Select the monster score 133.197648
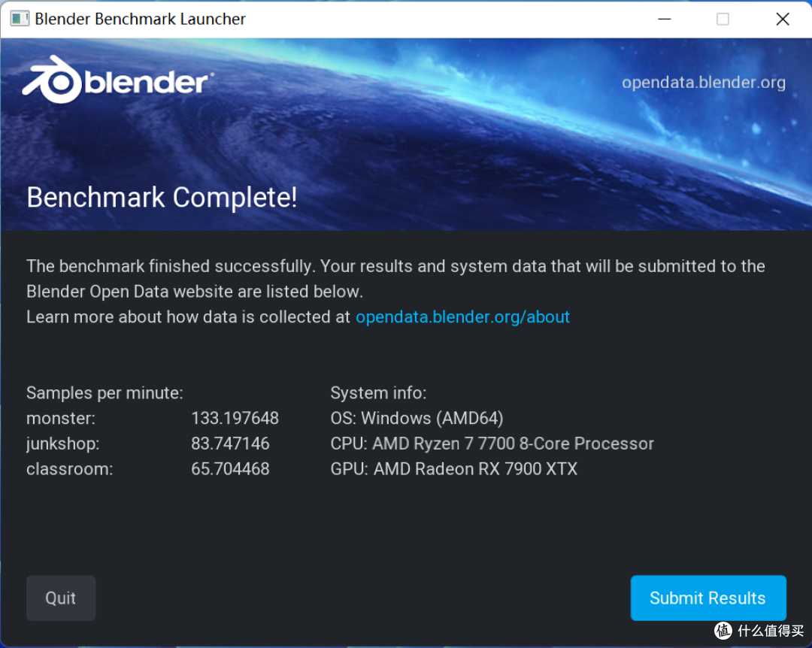 (235, 418)
